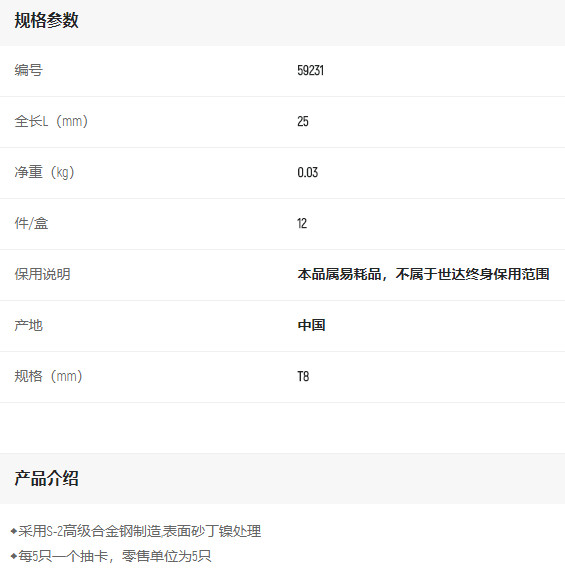Select the 保用说明 label
This screenshot has height=578, width=565.
point(42,274)
